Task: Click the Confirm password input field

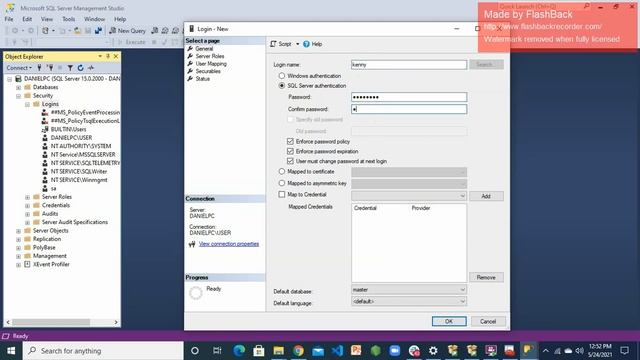Action: pyautogui.click(x=409, y=109)
